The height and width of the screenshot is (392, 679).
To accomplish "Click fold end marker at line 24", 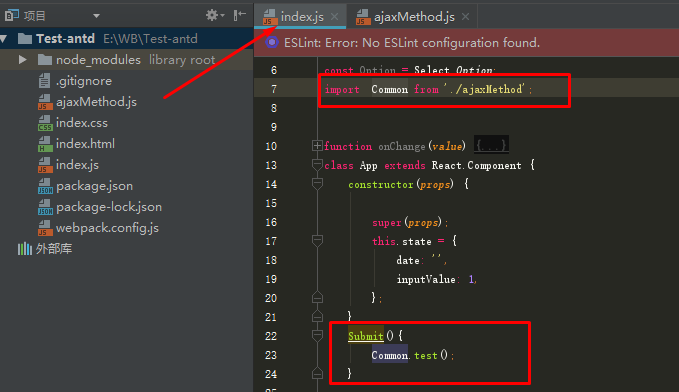I will point(317,373).
